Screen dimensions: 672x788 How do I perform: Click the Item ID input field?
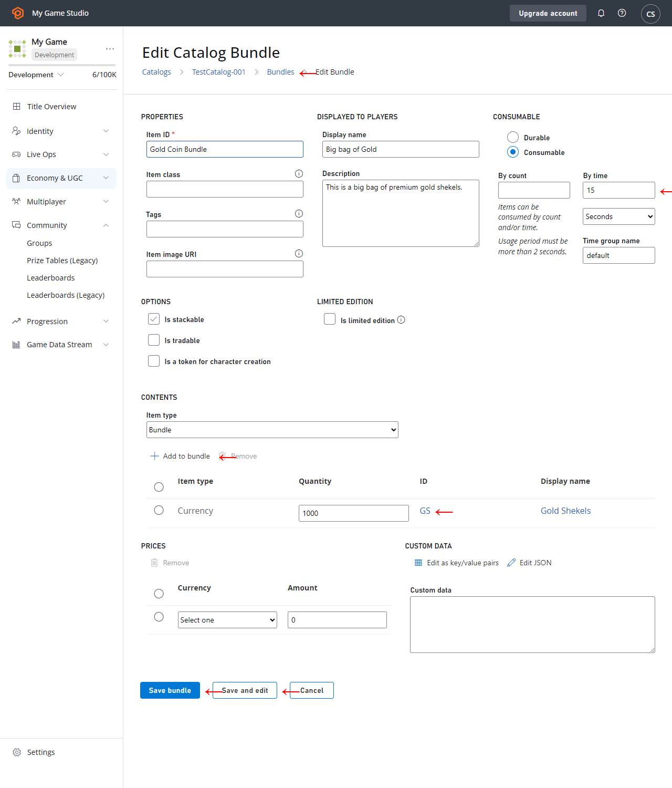225,149
